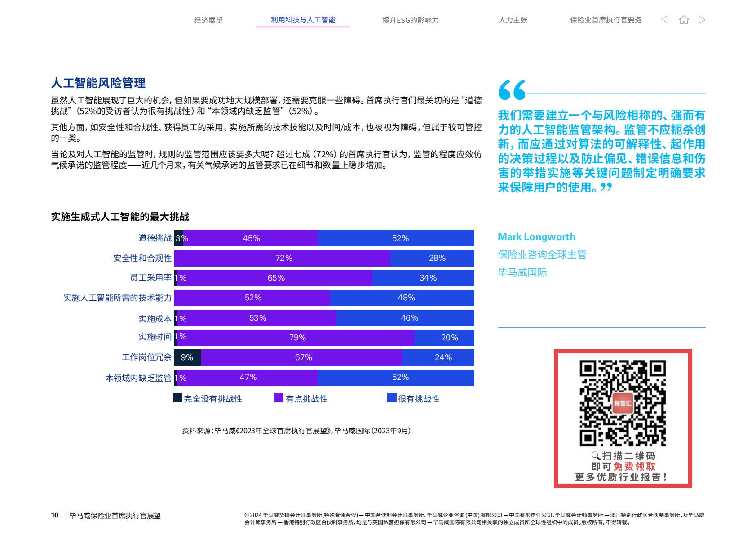Click the dark 完全没有挑战性 legend swatch
This screenshot has width=756, height=535.
177,398
